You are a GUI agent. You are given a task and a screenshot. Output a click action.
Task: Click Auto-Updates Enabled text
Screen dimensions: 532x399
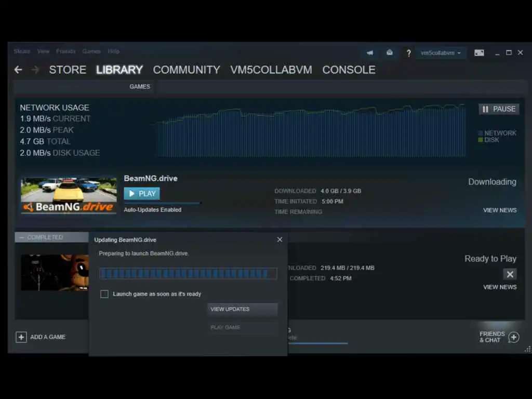pos(153,210)
